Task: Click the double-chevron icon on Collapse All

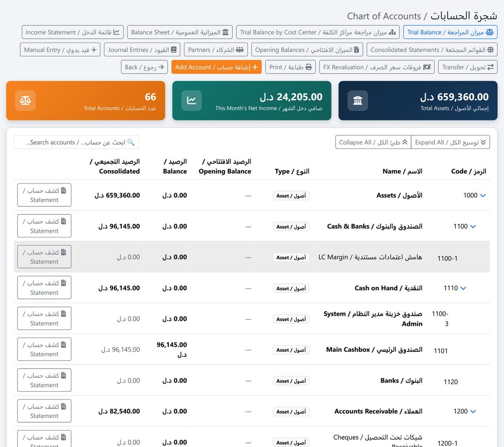Action: [x=405, y=142]
